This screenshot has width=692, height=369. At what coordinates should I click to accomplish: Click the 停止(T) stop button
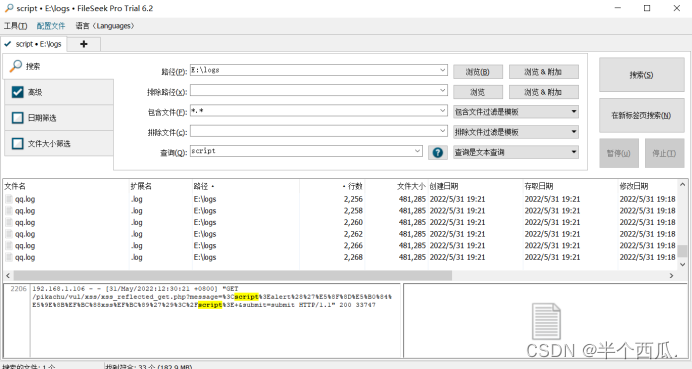pos(664,153)
